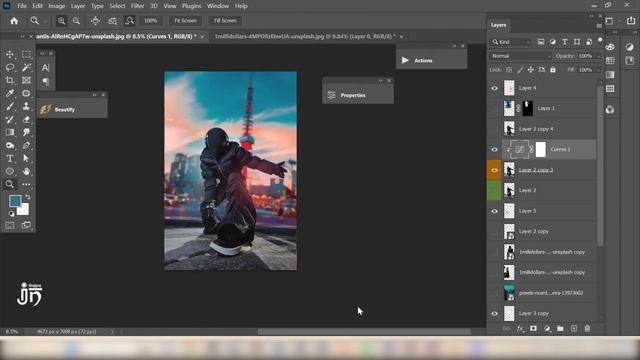Select the Hand tool

coord(26,171)
